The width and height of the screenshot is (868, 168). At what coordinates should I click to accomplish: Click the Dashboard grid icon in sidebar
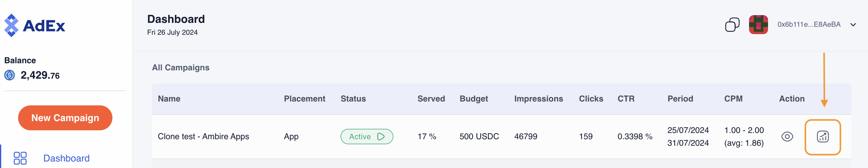20,158
